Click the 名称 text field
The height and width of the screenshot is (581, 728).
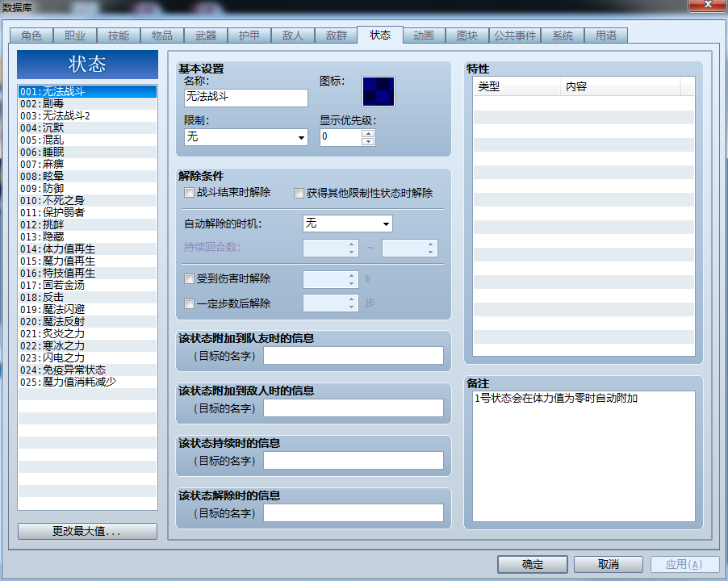[246, 98]
